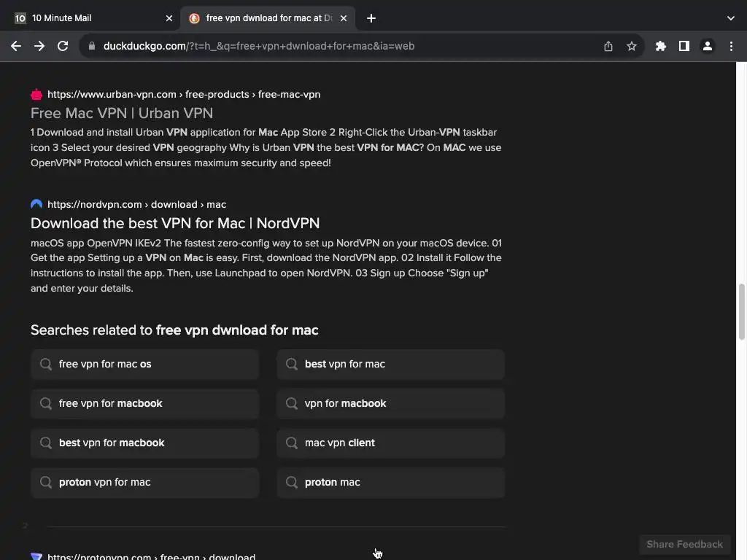The width and height of the screenshot is (747, 560).
Task: Open a new tab with the plus button
Action: (371, 18)
